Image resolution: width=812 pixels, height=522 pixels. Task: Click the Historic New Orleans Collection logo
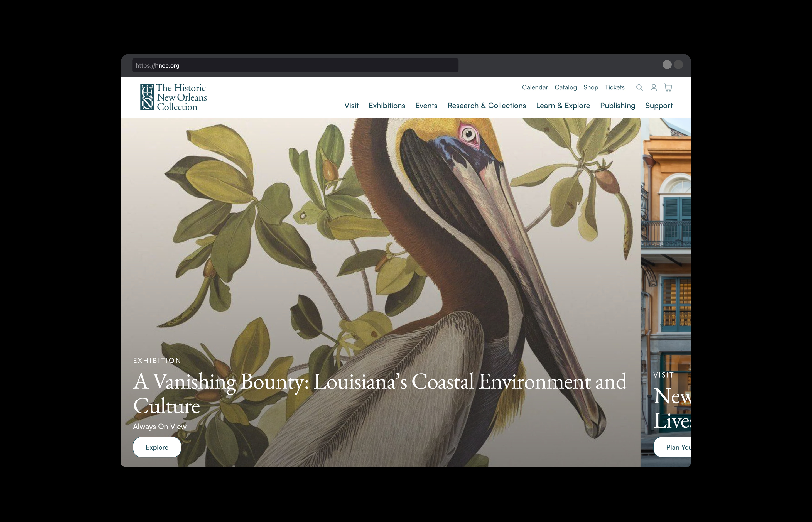(173, 97)
